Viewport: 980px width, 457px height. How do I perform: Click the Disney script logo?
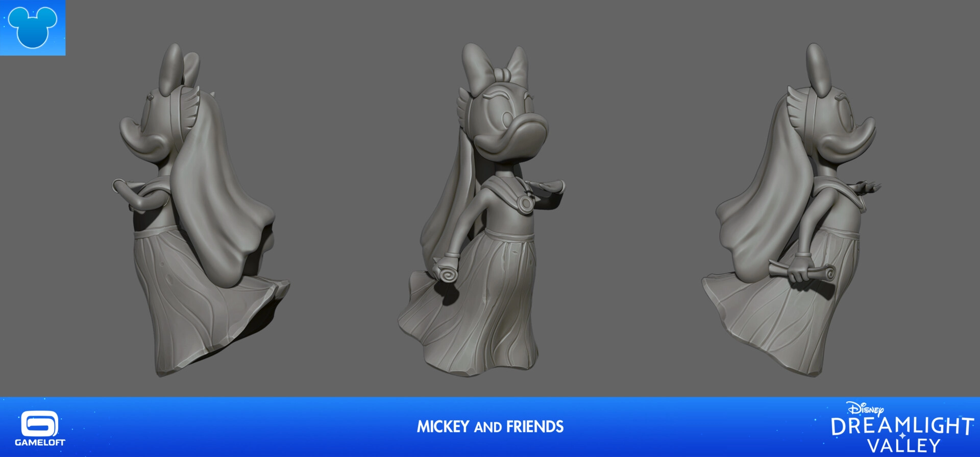865,409
